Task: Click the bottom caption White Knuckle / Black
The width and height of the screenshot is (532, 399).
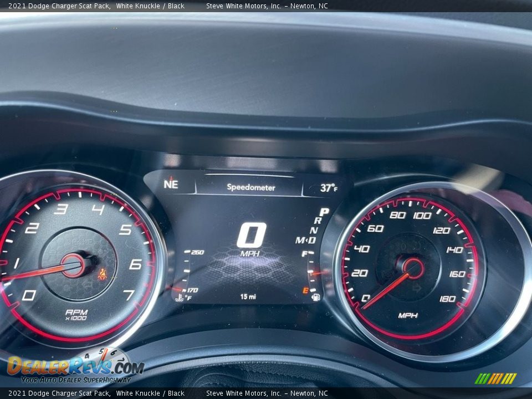Action: coord(150,393)
